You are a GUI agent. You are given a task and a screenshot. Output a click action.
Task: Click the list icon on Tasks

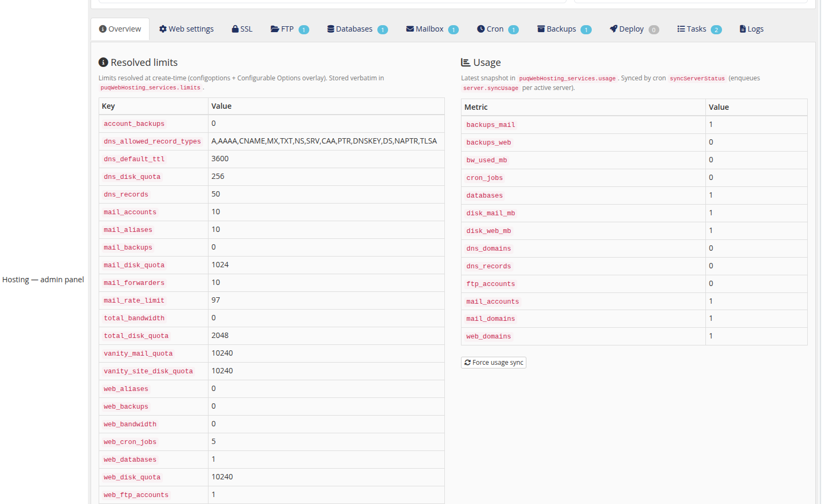coord(681,29)
